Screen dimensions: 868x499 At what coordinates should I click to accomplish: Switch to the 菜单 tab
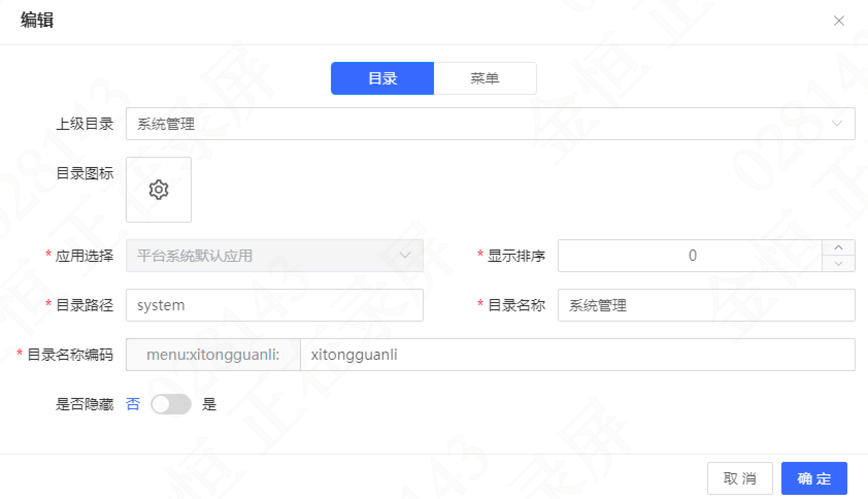point(485,78)
